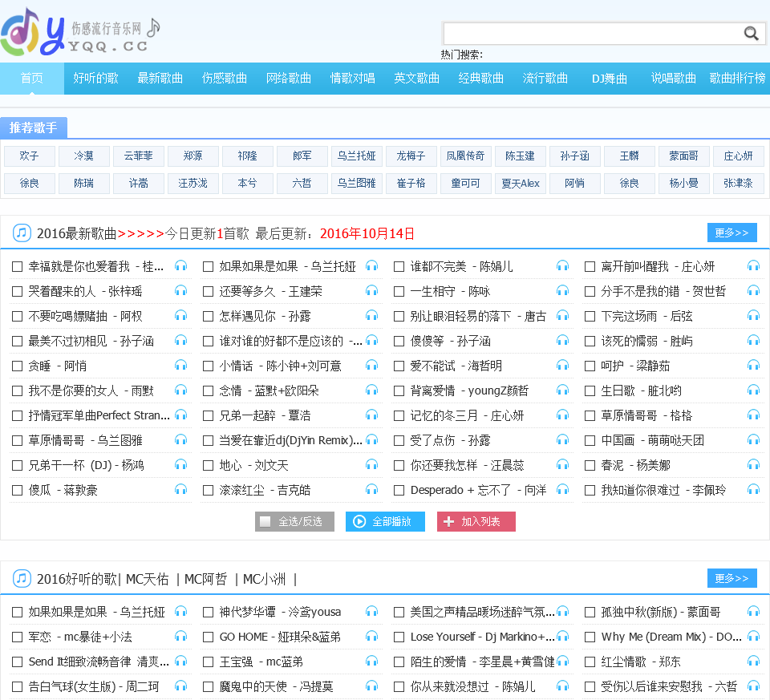Click headphone icon next to 贪睡 - 阿悄
The height and width of the screenshot is (700, 770).
click(180, 366)
